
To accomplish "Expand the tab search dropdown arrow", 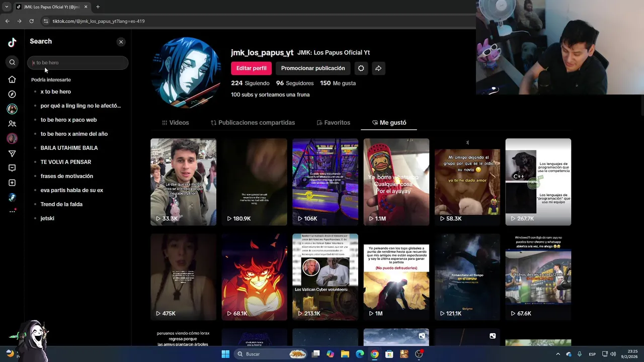I will pos(6,7).
